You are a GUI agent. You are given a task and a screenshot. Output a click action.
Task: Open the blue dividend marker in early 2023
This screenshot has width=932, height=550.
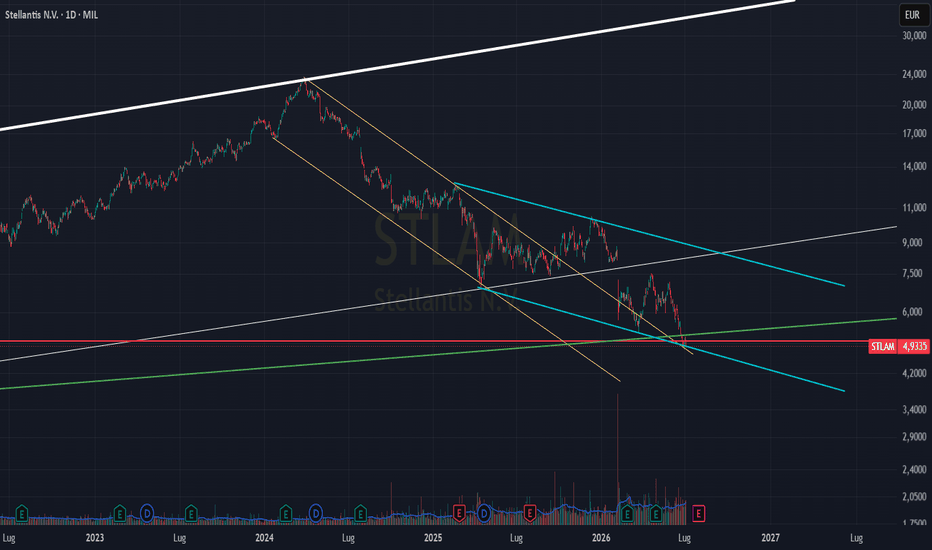[147, 513]
